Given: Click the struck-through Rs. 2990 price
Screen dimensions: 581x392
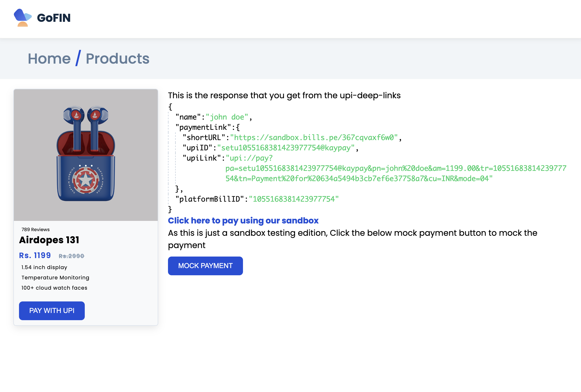Looking at the screenshot, I should (71, 256).
